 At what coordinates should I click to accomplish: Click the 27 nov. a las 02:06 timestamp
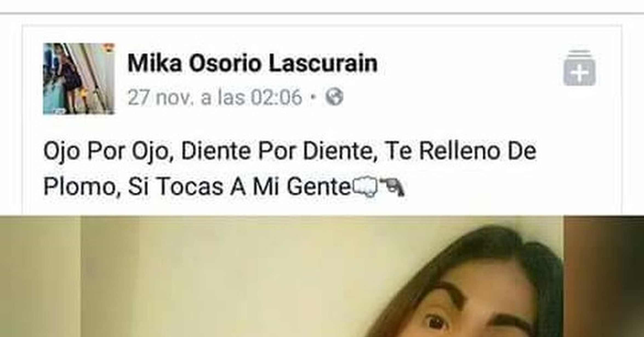(215, 97)
